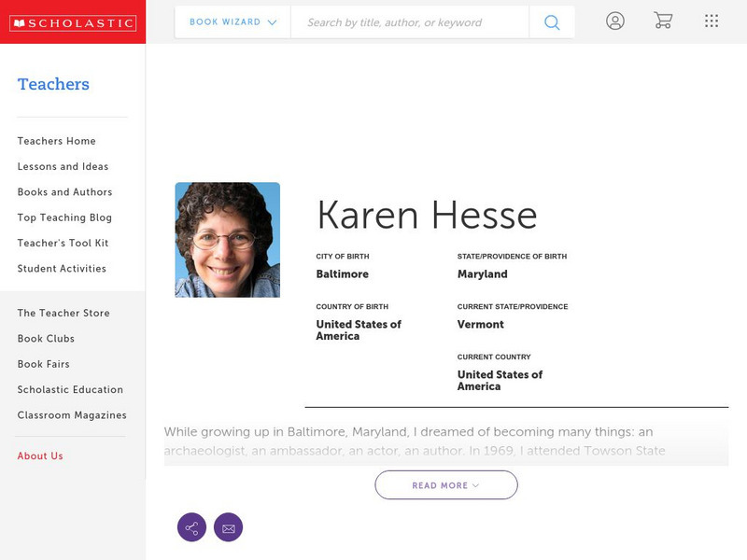Click the purple email envelope icon
This screenshot has width=747, height=560.
pyautogui.click(x=228, y=527)
